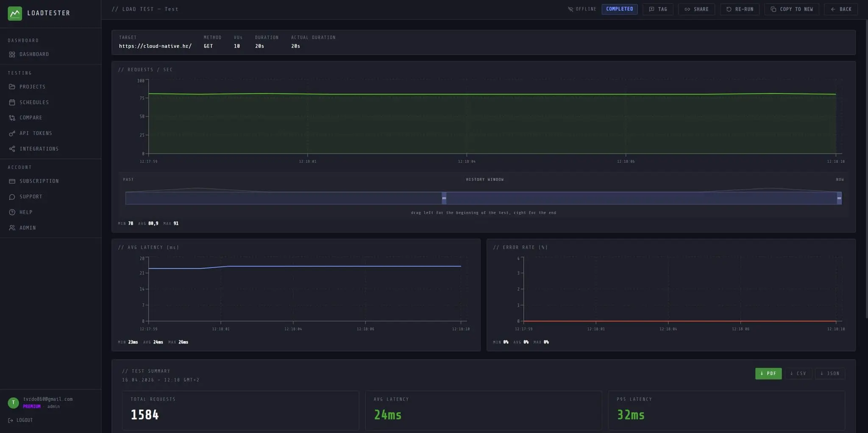868x433 pixels.
Task: Share this load test
Action: coord(696,9)
